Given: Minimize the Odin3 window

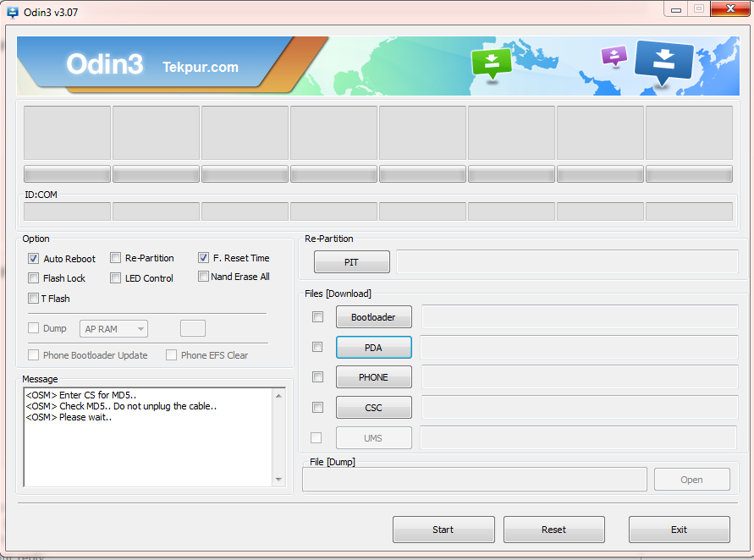Looking at the screenshot, I should 675,9.
